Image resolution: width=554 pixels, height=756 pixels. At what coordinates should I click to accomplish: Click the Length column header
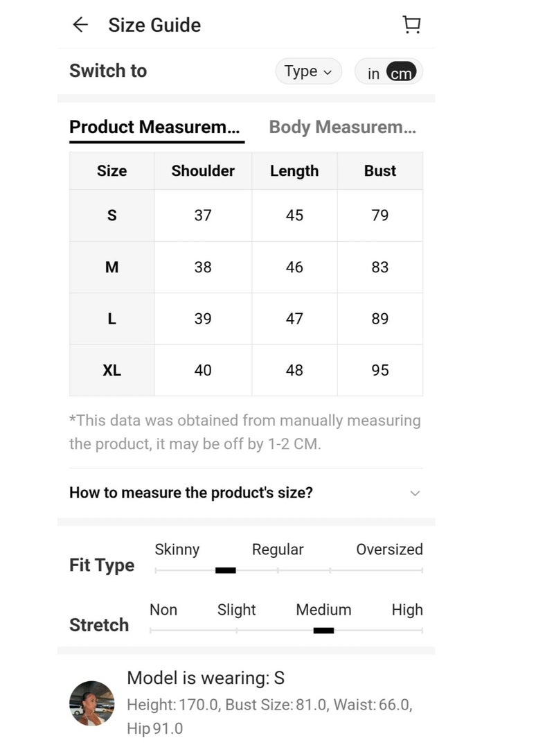294,171
